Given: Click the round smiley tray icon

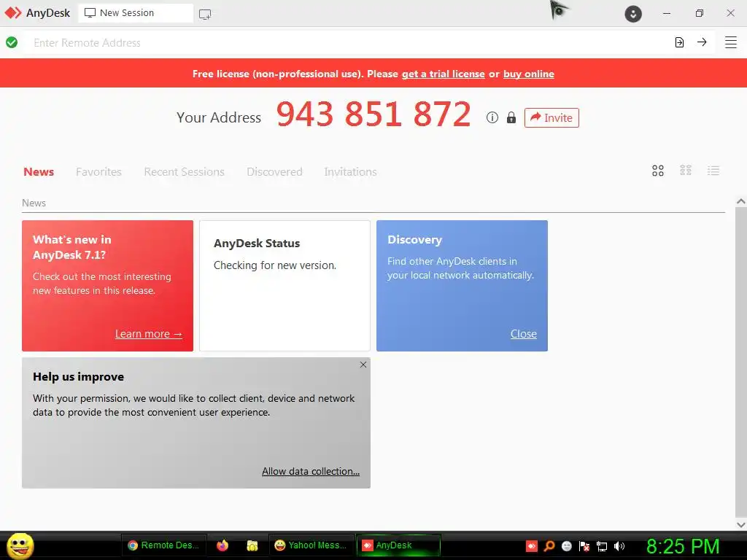Looking at the screenshot, I should pos(566,546).
